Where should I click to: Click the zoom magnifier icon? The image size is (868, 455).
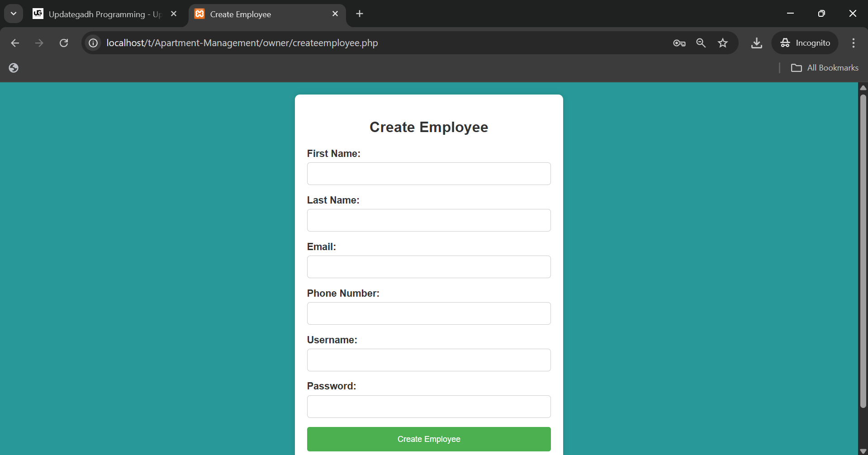tap(701, 43)
